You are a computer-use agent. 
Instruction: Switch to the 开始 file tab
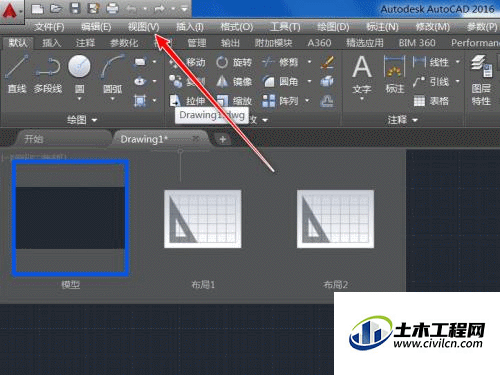(x=62, y=139)
